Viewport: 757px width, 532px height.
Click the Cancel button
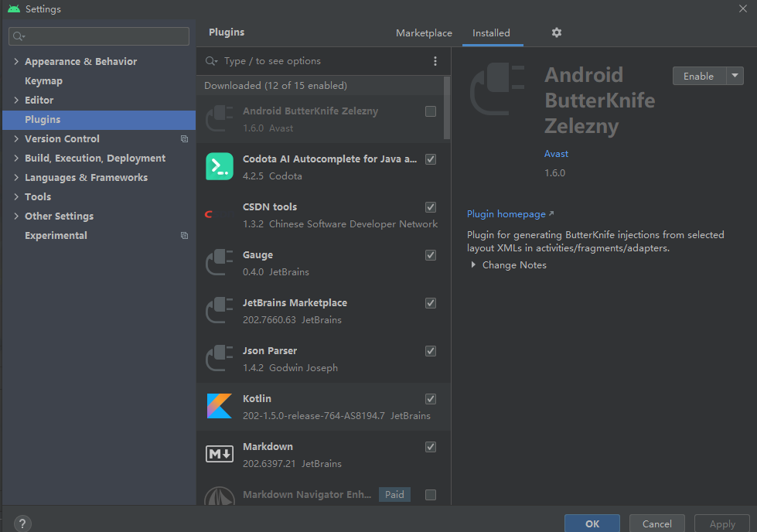(x=656, y=523)
